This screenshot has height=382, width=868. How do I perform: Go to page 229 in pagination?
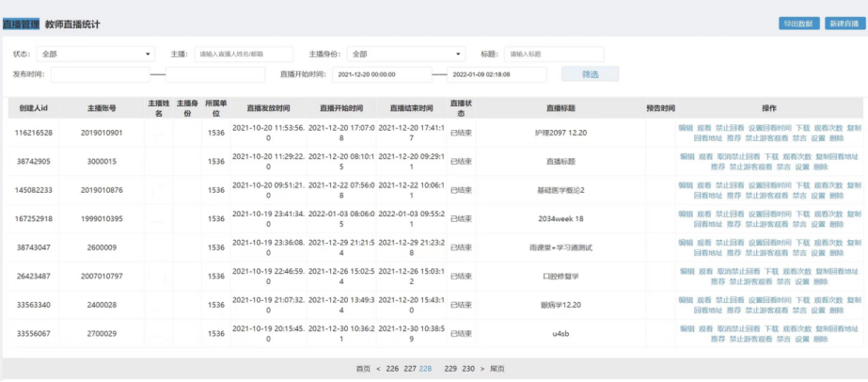(450, 369)
